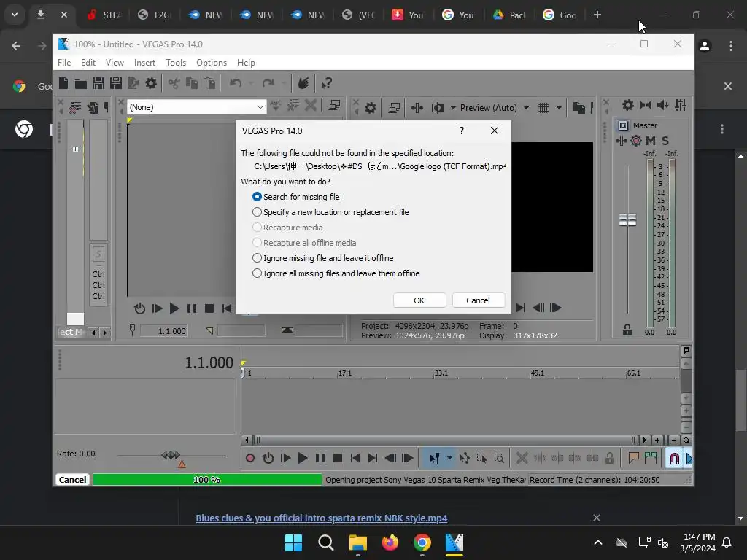Click the Cut scissors icon

[x=174, y=83]
